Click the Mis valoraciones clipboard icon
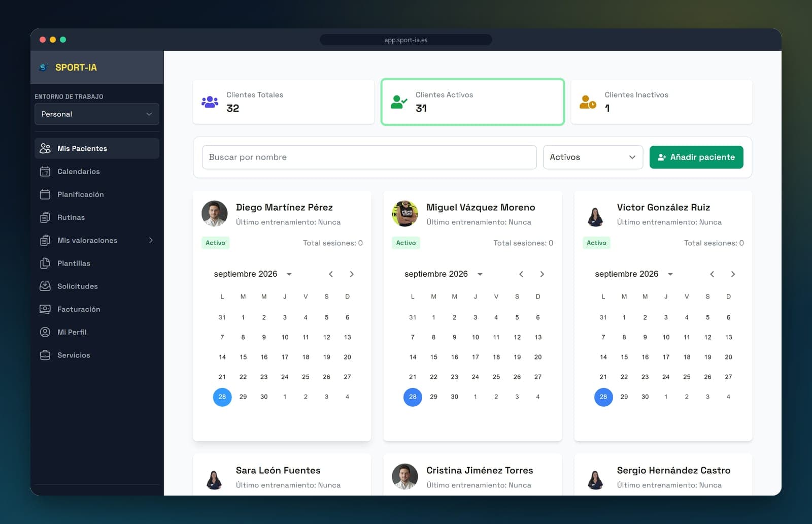Image resolution: width=812 pixels, height=524 pixels. coord(45,240)
